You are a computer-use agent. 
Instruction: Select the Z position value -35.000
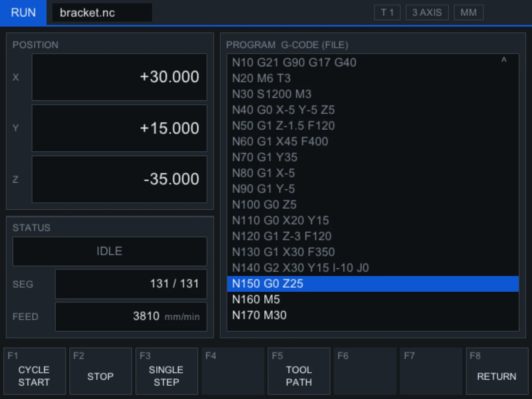coord(119,179)
